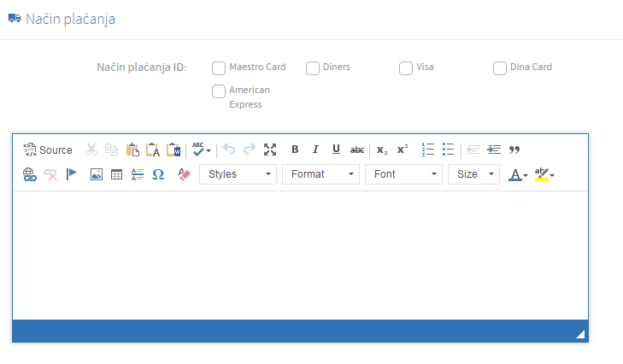Click the Način plaćanja ID label
Viewport: 623px width, 364px height.
(x=142, y=68)
